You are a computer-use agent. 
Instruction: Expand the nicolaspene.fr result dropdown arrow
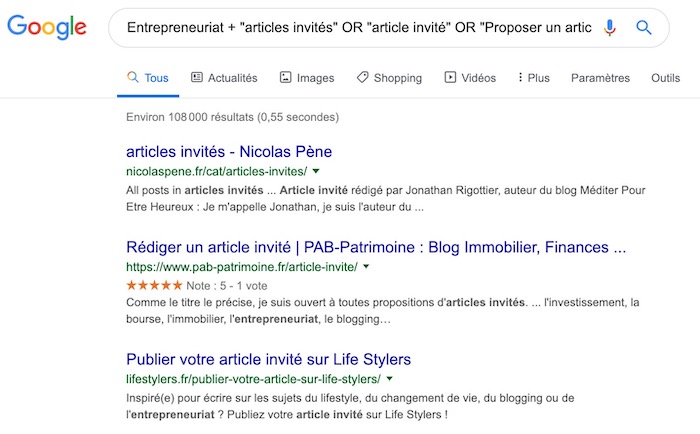[x=316, y=171]
